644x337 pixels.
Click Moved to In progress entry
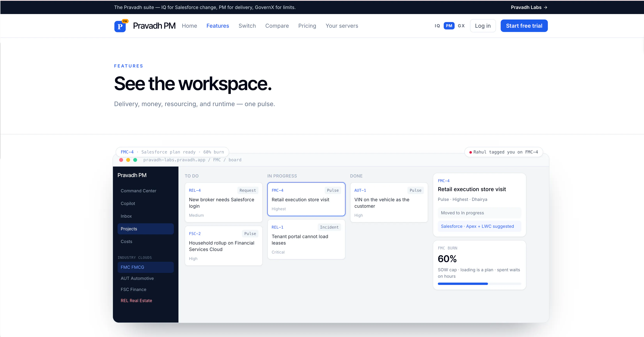pos(479,213)
